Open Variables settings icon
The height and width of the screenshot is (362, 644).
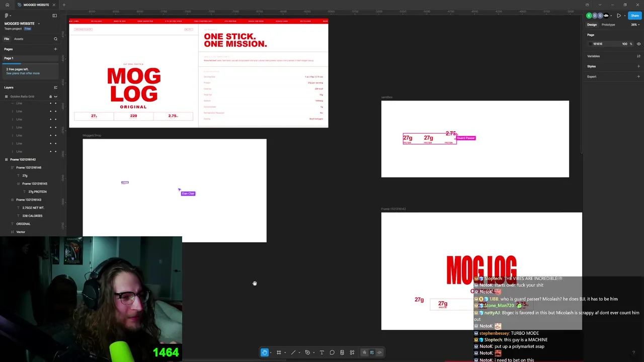pyautogui.click(x=638, y=56)
